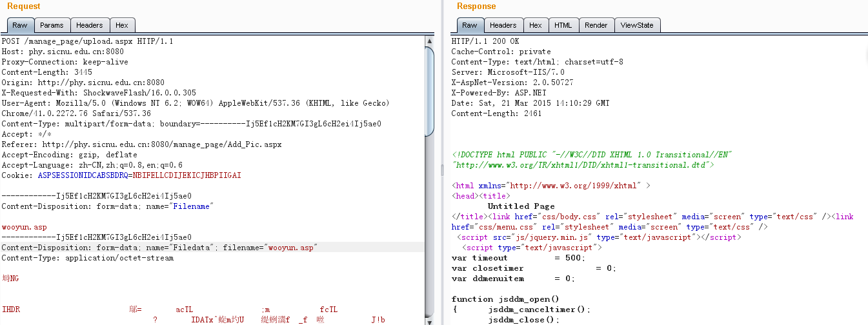Click the request pane scroll-up arrow

[430, 41]
